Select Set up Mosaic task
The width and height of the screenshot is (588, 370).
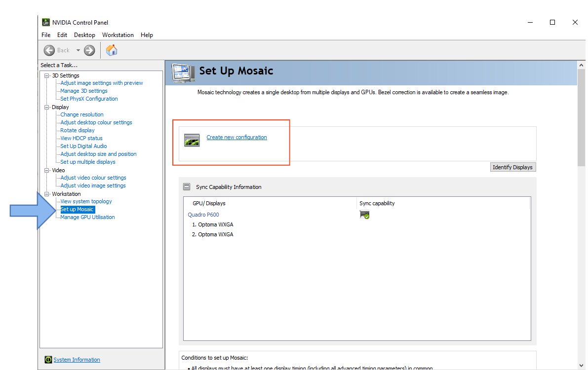click(x=77, y=209)
